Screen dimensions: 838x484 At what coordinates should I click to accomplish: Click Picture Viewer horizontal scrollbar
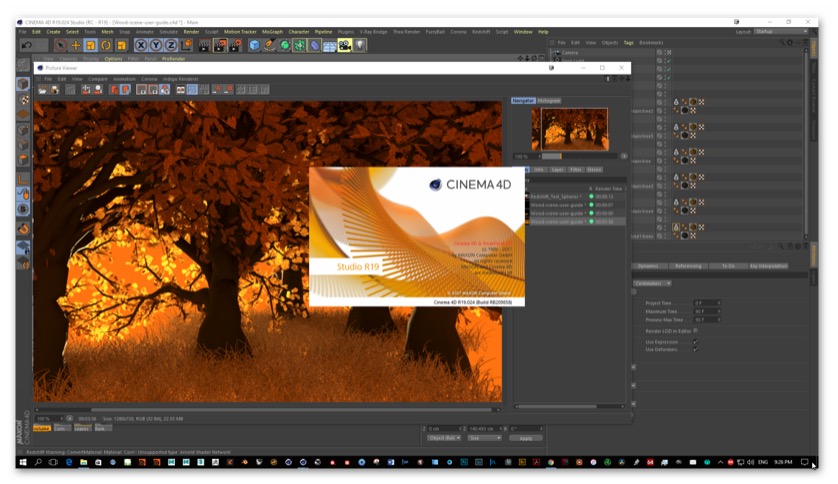coord(266,410)
